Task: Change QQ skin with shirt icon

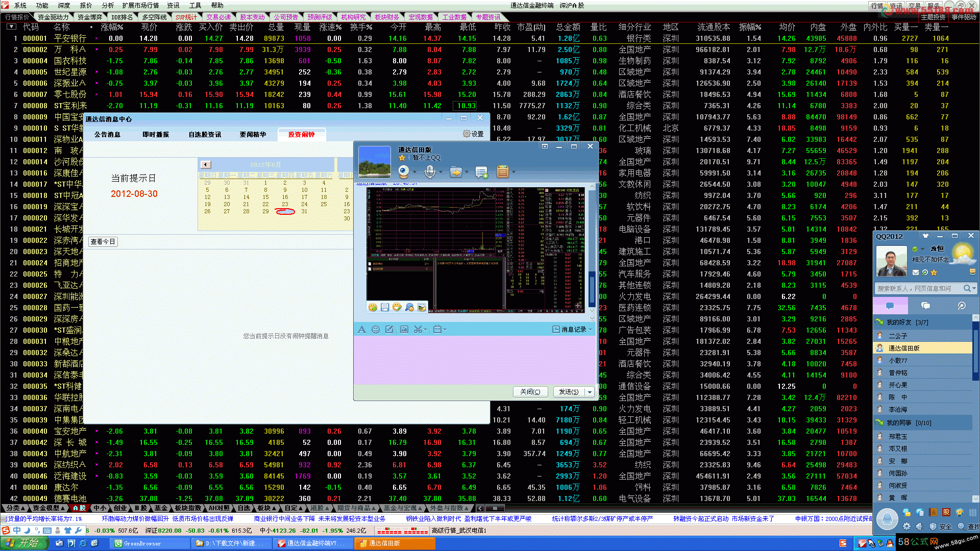Action: click(x=925, y=236)
